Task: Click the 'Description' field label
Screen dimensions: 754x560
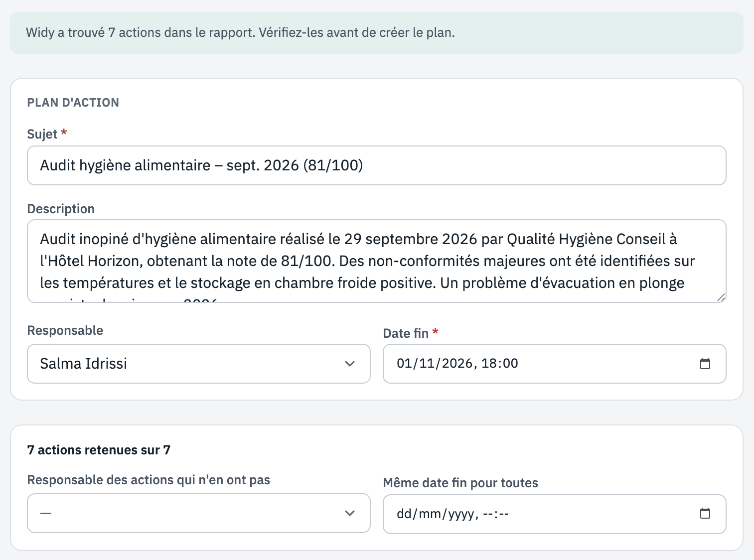Action: tap(61, 209)
